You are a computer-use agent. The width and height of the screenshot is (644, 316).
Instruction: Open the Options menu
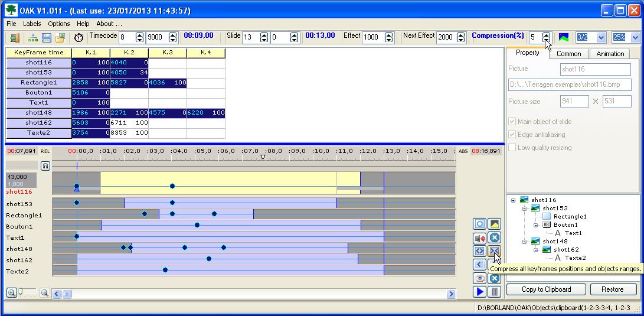59,24
